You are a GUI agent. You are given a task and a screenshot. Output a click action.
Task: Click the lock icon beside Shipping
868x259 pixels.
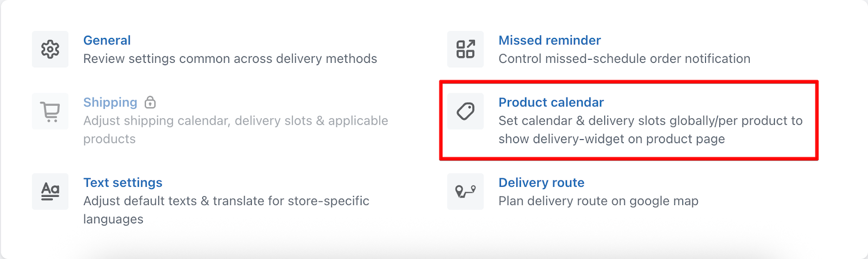(150, 102)
